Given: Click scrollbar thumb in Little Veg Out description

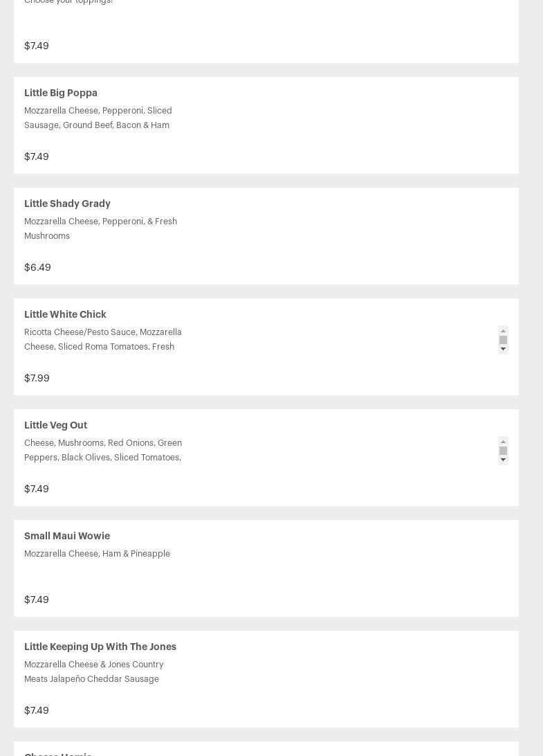Looking at the screenshot, I should tap(503, 451).
